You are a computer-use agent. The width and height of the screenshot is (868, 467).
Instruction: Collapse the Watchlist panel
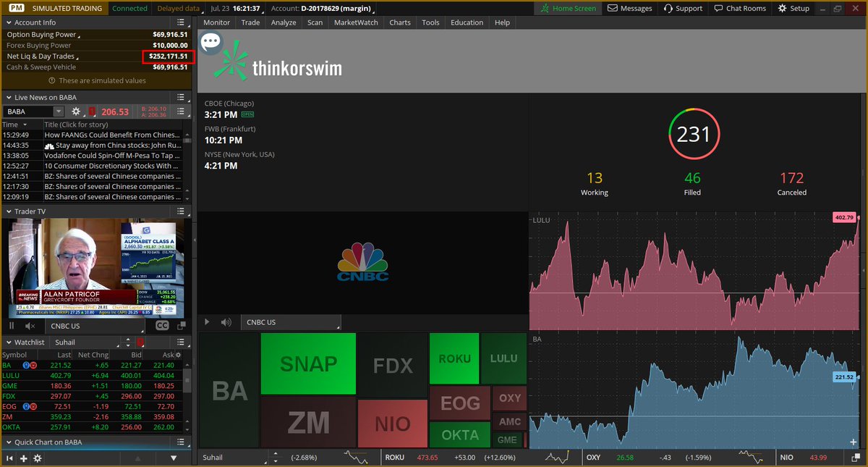[8, 342]
